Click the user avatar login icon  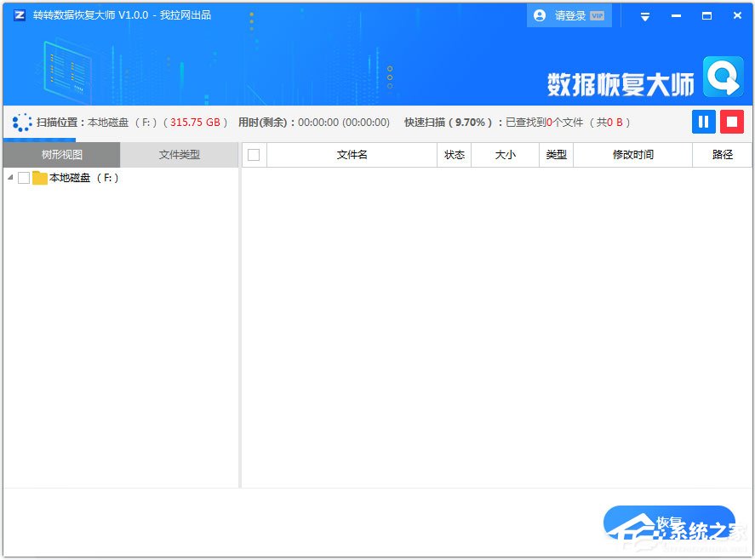tap(540, 15)
